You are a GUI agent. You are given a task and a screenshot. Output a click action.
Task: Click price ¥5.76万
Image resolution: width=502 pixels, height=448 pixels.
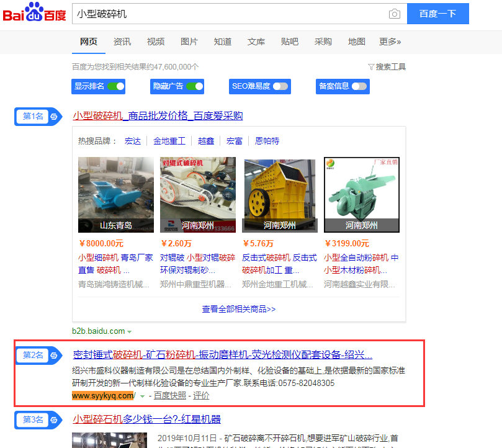[258, 244]
